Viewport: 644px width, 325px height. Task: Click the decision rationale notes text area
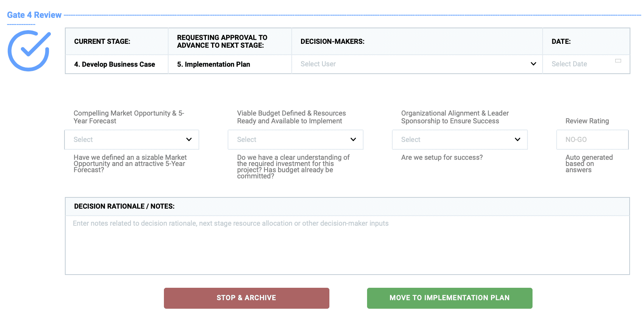(x=347, y=245)
